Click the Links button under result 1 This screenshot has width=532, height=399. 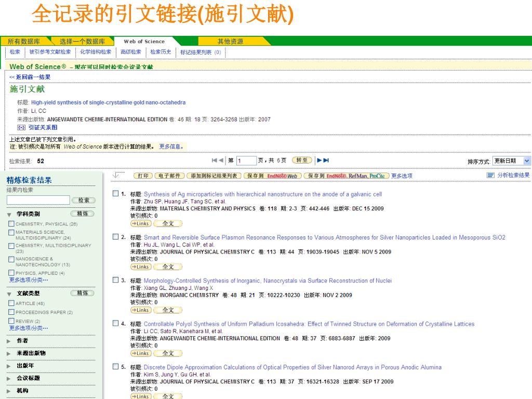coord(141,223)
